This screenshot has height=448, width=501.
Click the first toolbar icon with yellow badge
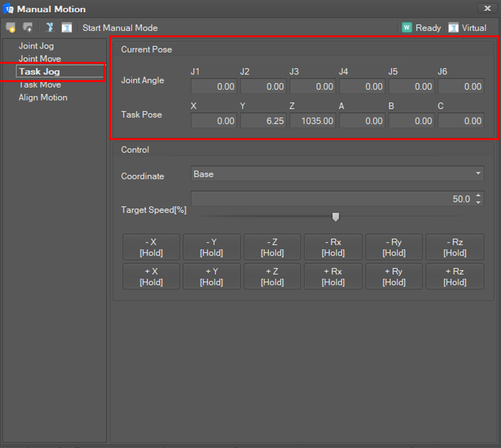tap(11, 28)
